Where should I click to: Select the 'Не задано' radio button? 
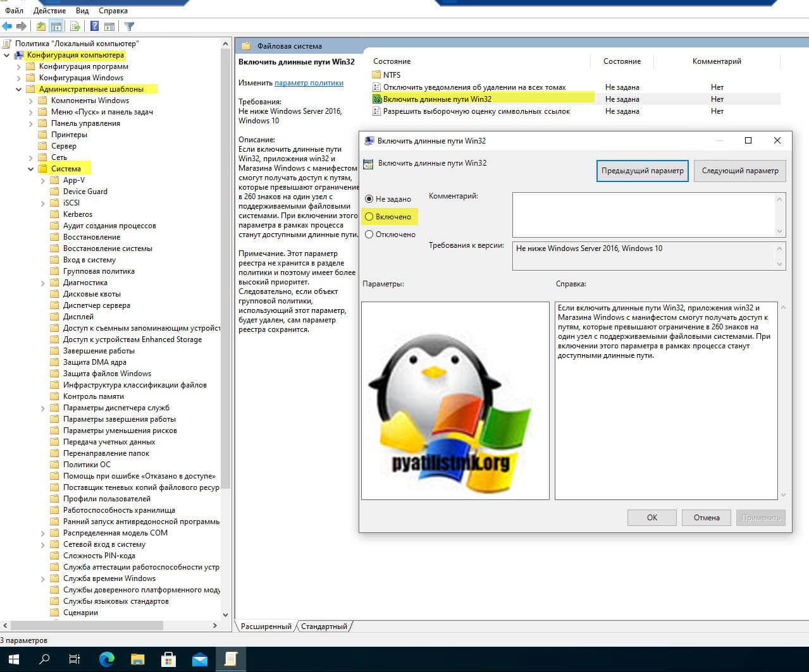coord(369,199)
